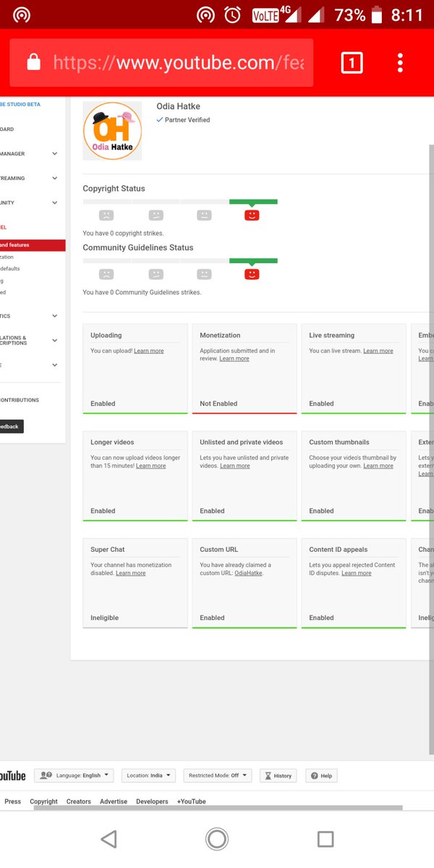434x868 pixels.
Task: Open the tab switcher showing 1 tab
Action: 352,63
